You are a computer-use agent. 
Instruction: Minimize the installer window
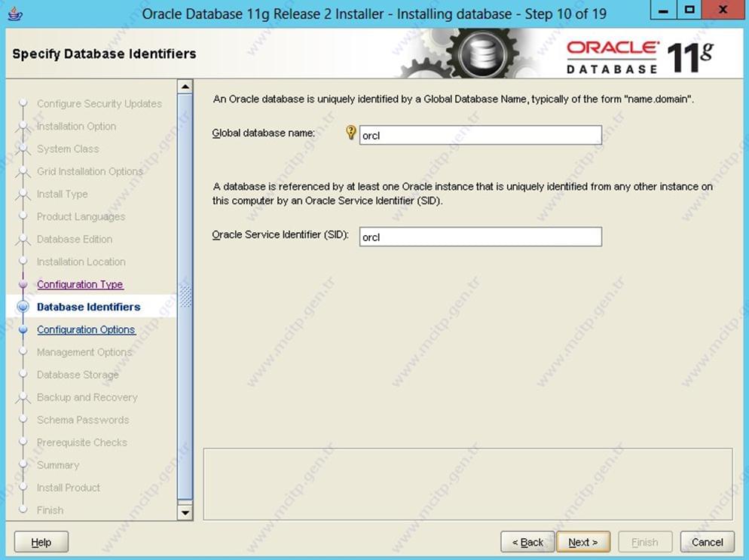point(663,11)
